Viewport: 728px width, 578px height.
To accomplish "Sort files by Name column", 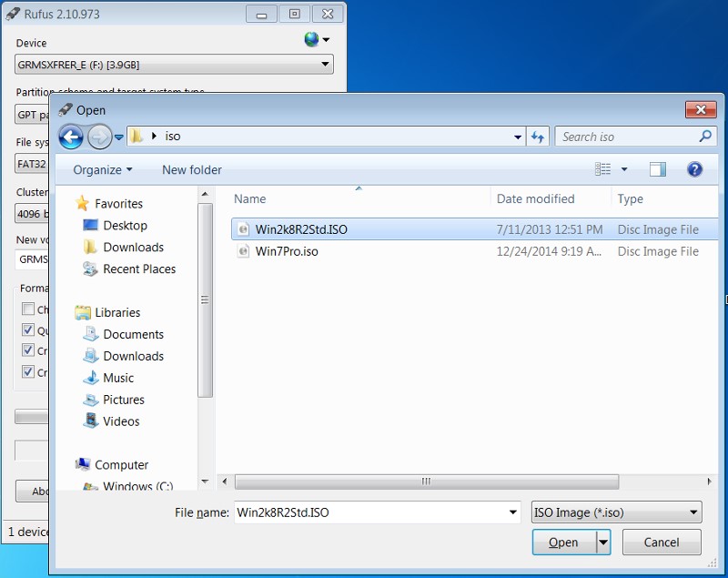I will [x=249, y=198].
